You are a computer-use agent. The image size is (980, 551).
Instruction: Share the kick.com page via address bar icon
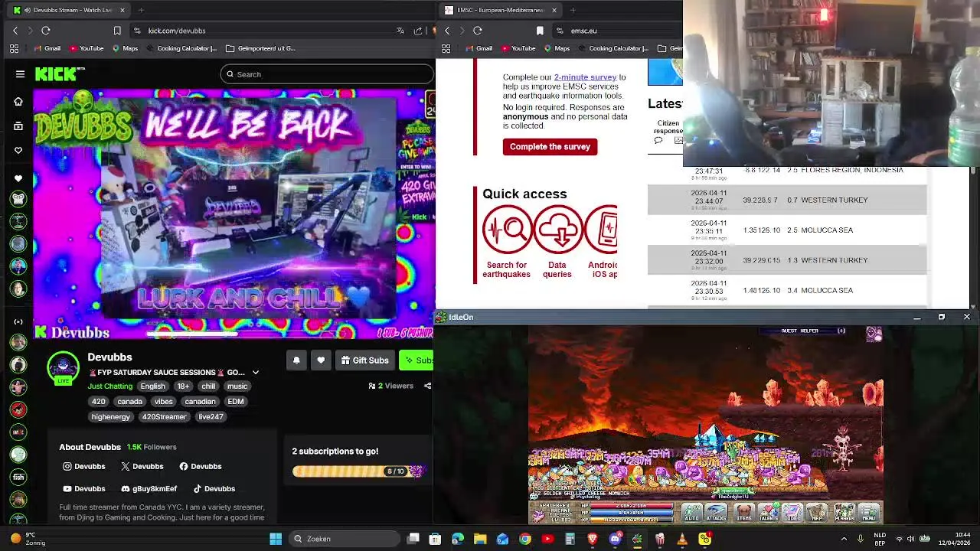(x=418, y=31)
